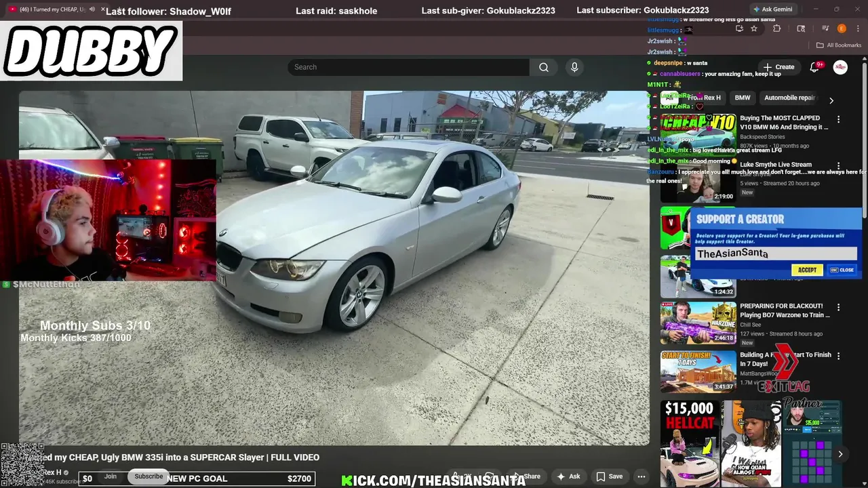
Task: Click the Ask sparkle button below video
Action: click(568, 476)
